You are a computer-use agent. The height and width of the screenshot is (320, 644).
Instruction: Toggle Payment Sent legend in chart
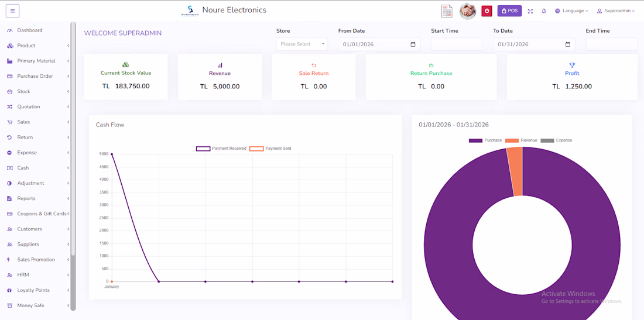pyautogui.click(x=270, y=149)
